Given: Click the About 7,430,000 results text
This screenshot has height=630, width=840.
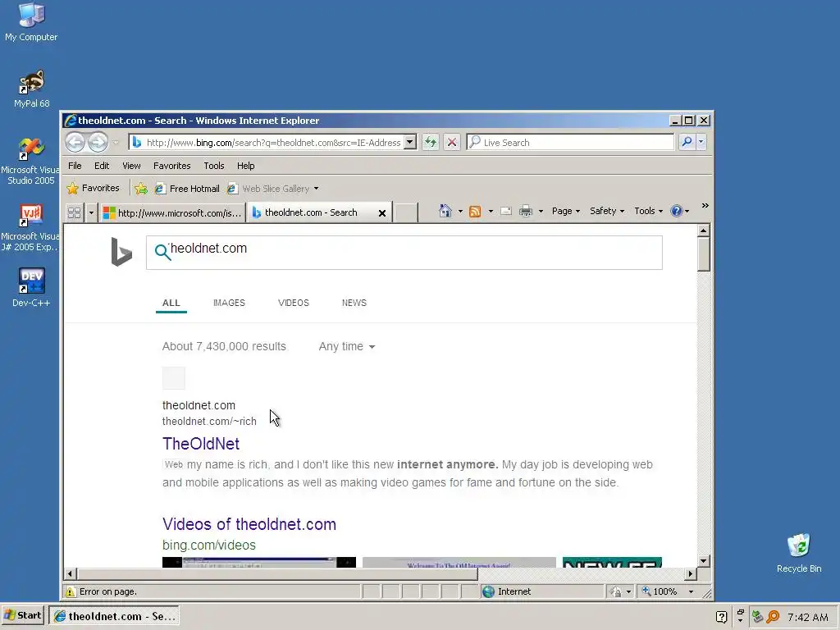Looking at the screenshot, I should click(224, 347).
